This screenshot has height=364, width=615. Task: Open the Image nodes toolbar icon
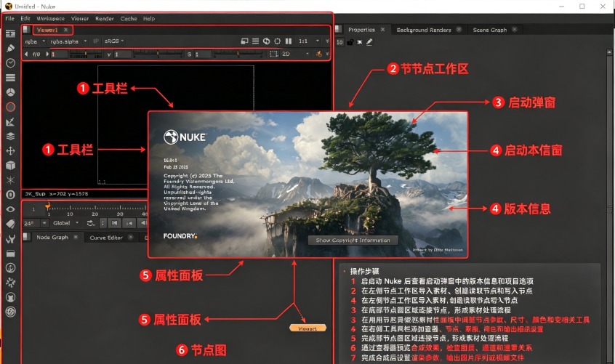click(x=11, y=33)
